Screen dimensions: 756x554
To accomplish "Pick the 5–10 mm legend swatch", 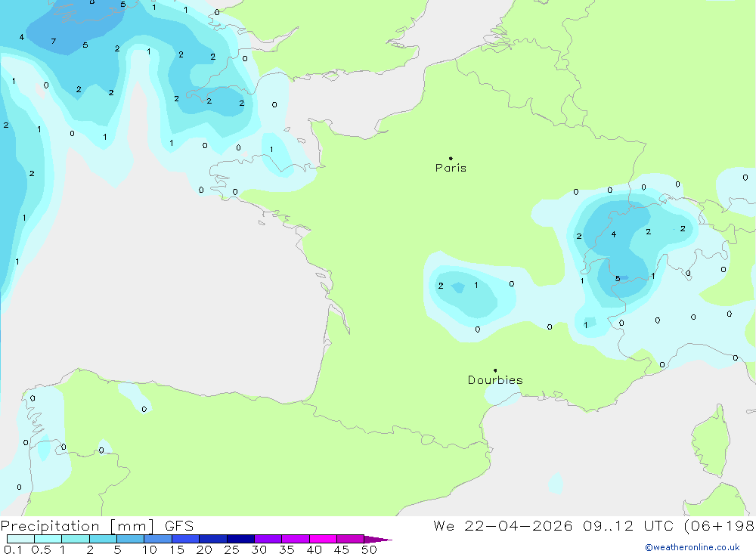I will click(x=131, y=539).
